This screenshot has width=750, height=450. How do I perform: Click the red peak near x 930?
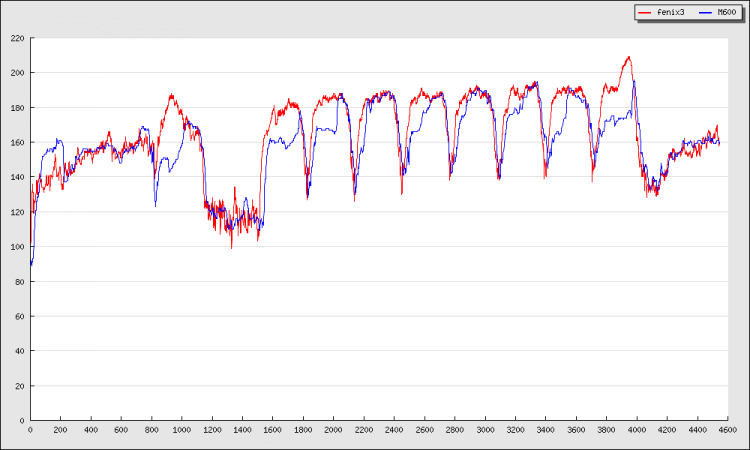click(x=171, y=96)
